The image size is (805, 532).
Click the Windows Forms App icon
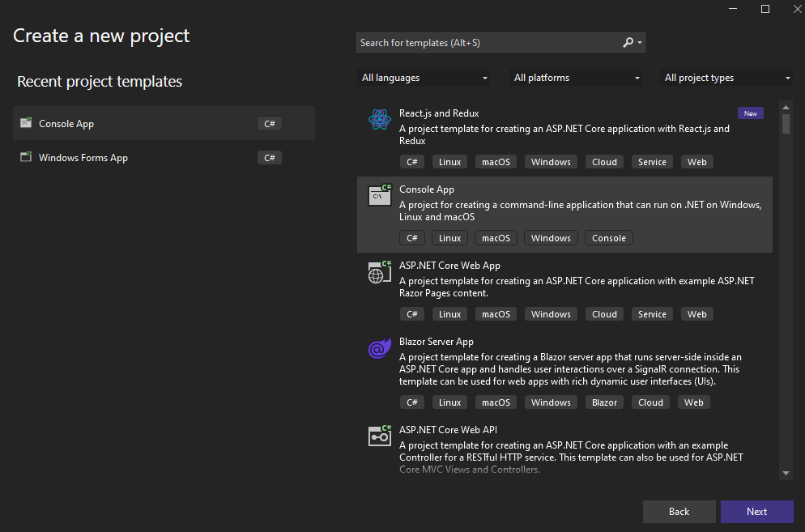pos(27,158)
